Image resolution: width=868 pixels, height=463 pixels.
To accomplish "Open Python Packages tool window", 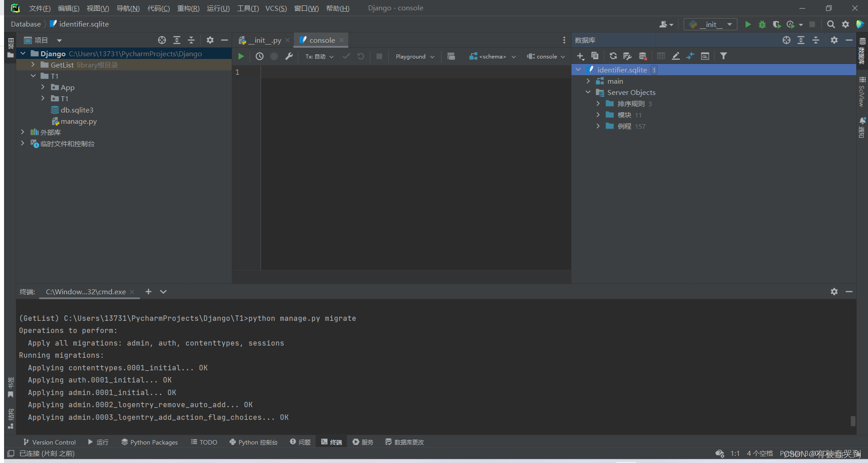I will (149, 442).
